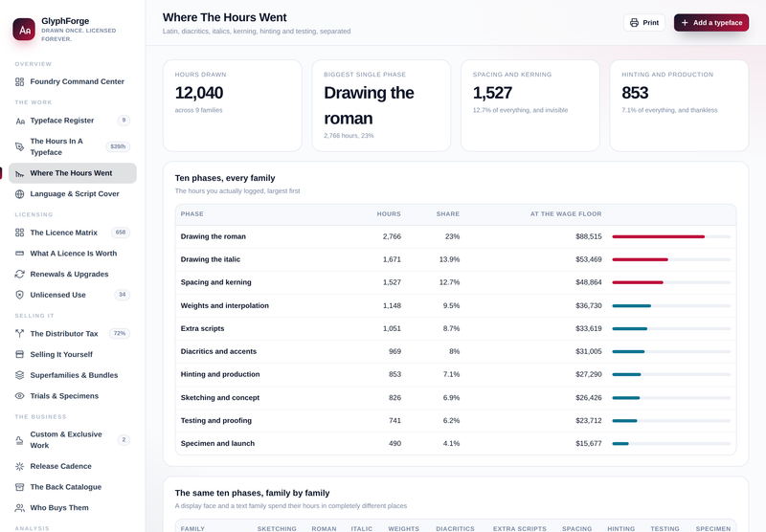Click the chart icon beside Where The Hours Went
The image size is (766, 532).
[19, 173]
